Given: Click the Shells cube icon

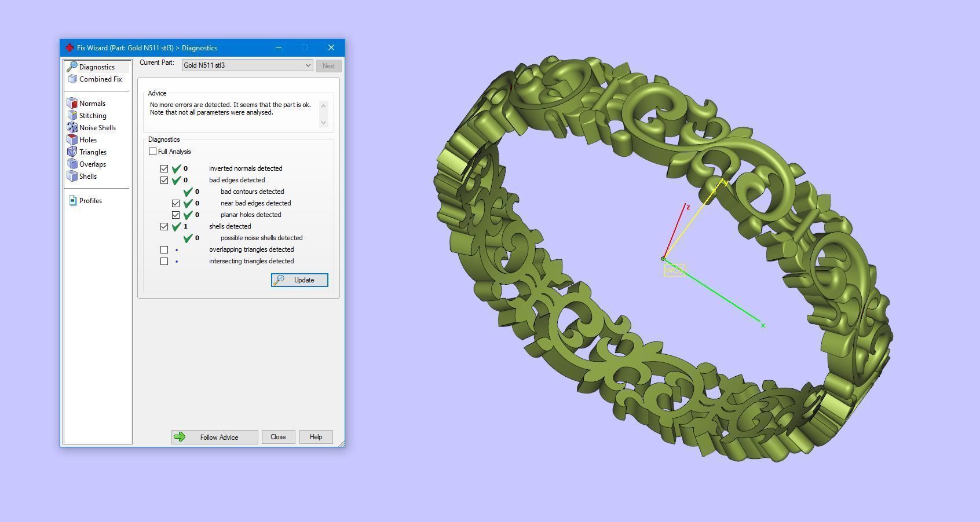Looking at the screenshot, I should [72, 176].
